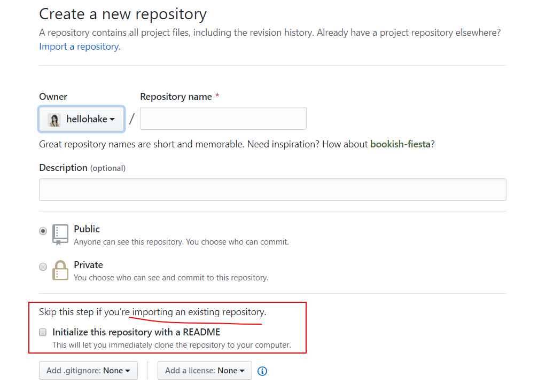Open the hellohake owner dropdown

[81, 119]
